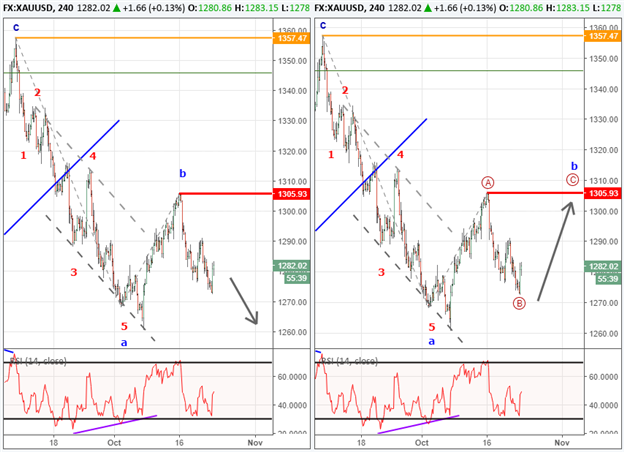Click the red 1305.93 price tag on left chart
Viewport: 624px width, 452px height.
point(292,194)
